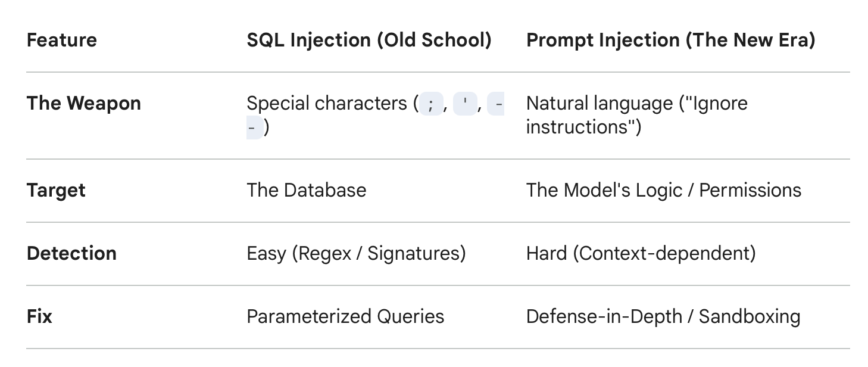Click The Database cell
The image size is (868, 367).
pos(307,190)
